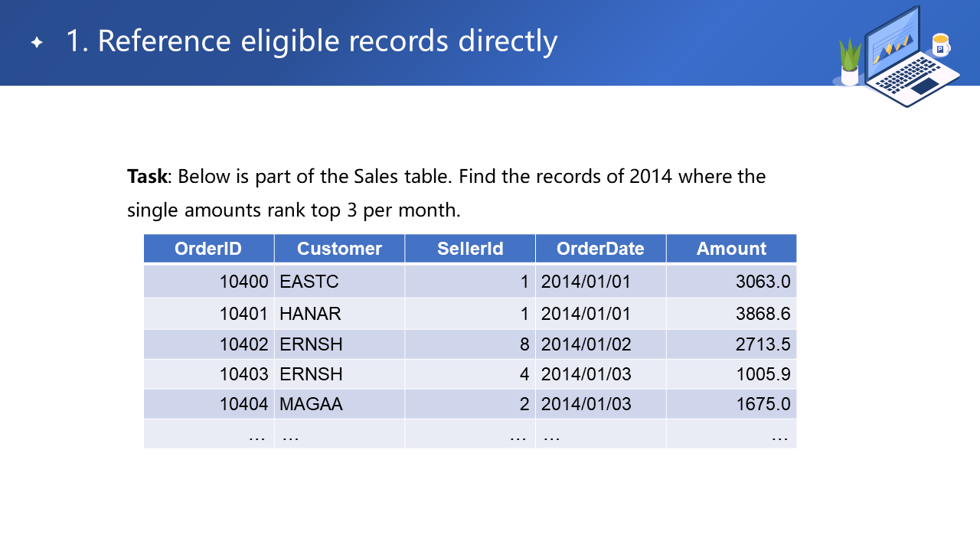The width and height of the screenshot is (980, 551).
Task: Click the amount cell 3868.6
Action: [763, 314]
